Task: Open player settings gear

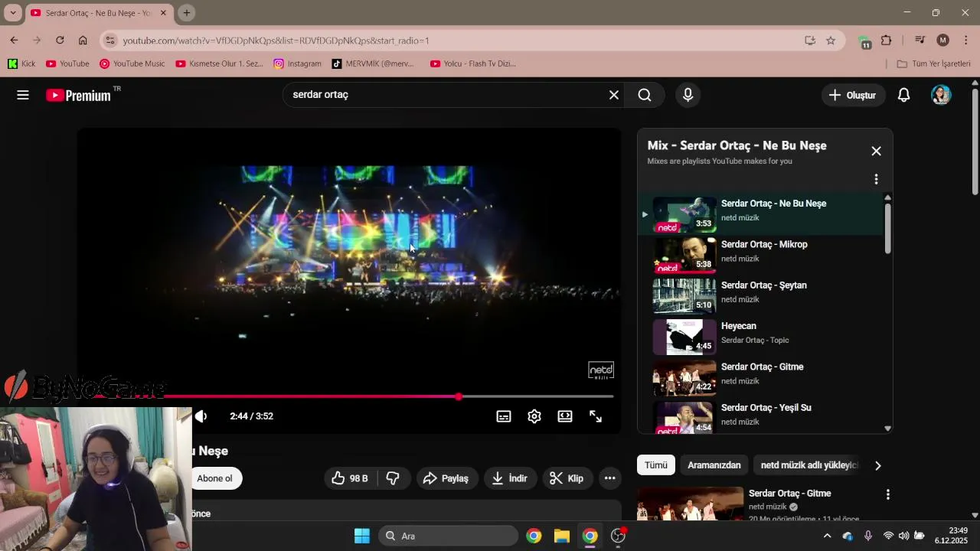Action: pyautogui.click(x=534, y=416)
